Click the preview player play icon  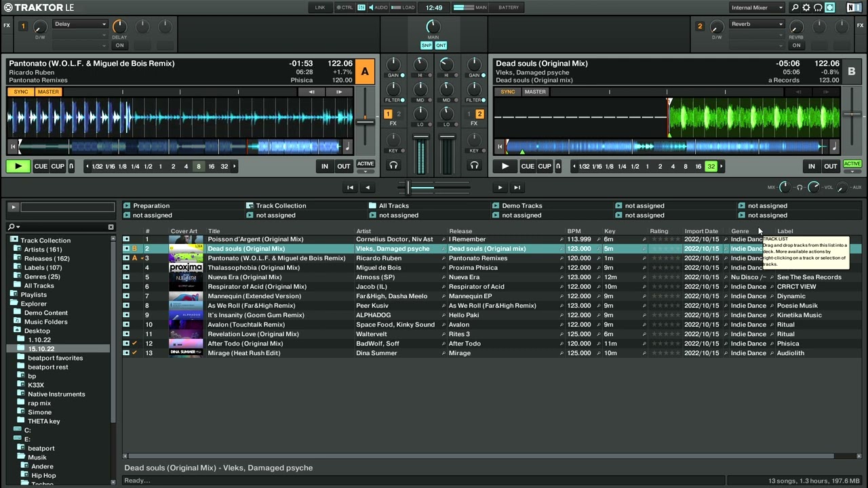tap(500, 188)
